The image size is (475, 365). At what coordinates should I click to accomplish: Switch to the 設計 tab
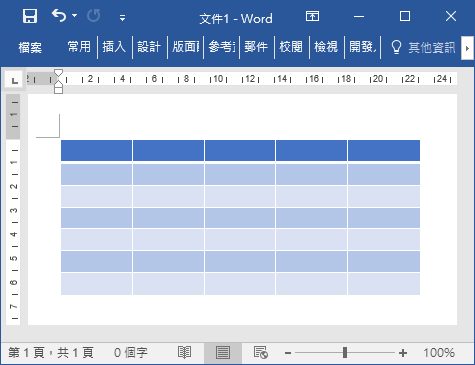tap(149, 47)
